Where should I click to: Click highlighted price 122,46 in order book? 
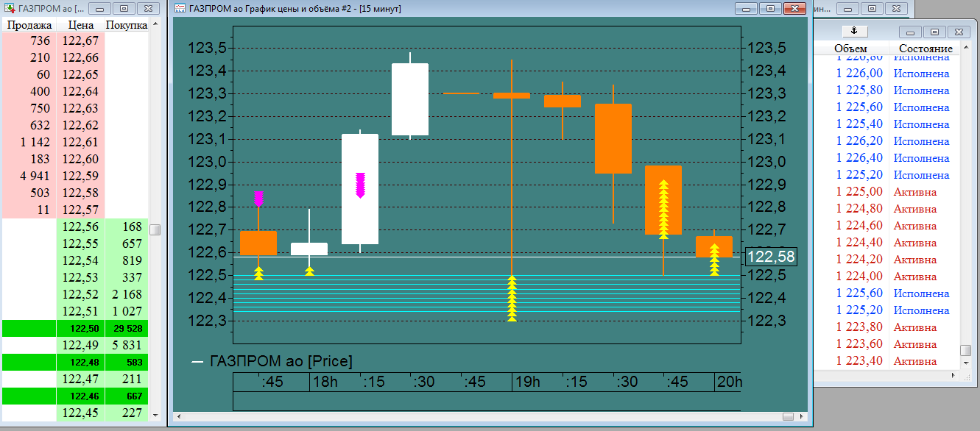82,396
